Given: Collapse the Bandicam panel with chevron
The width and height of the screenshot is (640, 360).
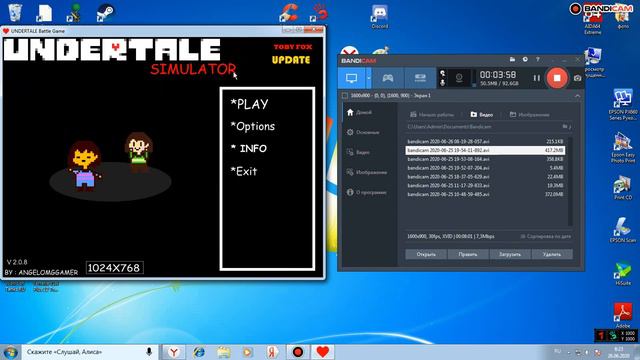Looking at the screenshot, I should tap(577, 96).
